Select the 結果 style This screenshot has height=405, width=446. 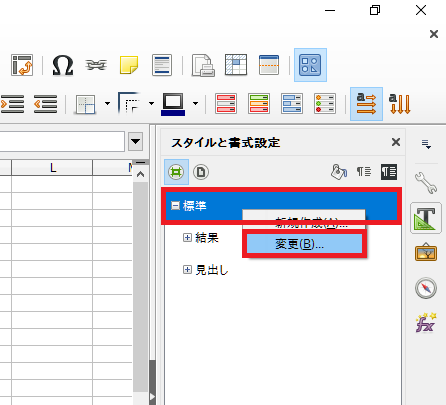pyautogui.click(x=207, y=238)
